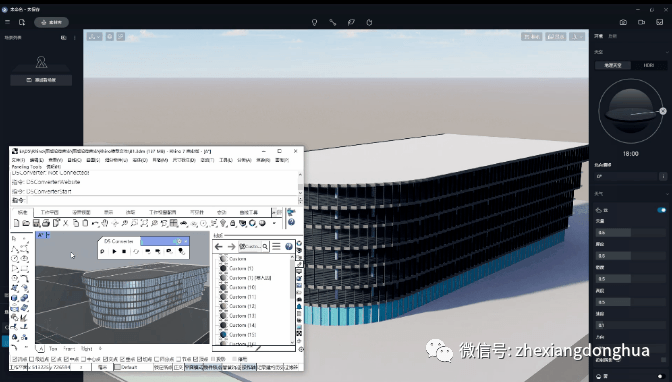
Task: Click the light bulb Hide icon in Rhino toolbar
Action: tap(223, 223)
